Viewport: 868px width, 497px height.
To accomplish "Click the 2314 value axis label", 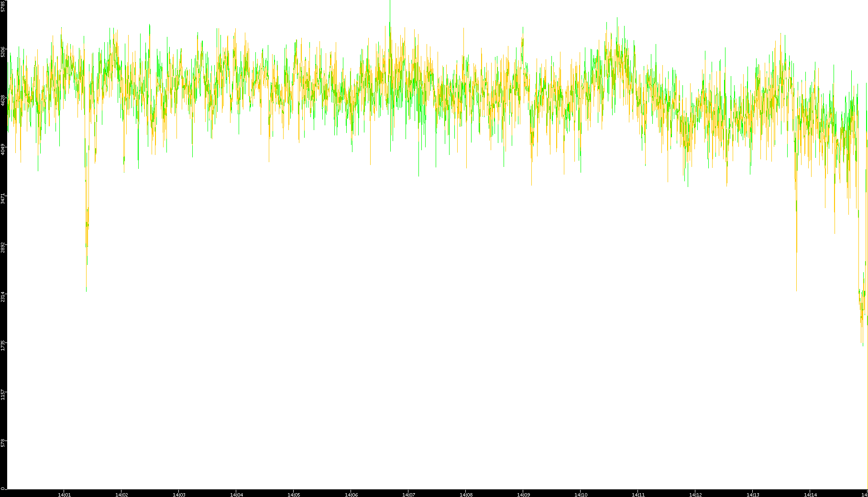I will pos(3,296).
